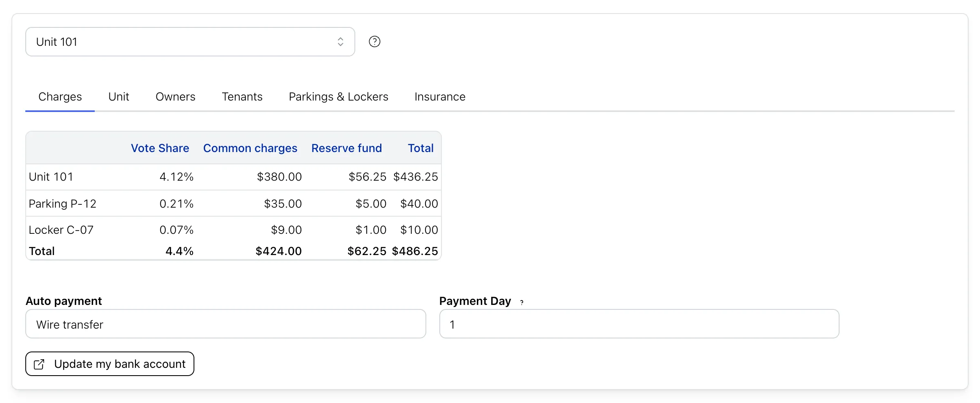Click the Reserve fund column header
980x403 pixels.
(347, 148)
